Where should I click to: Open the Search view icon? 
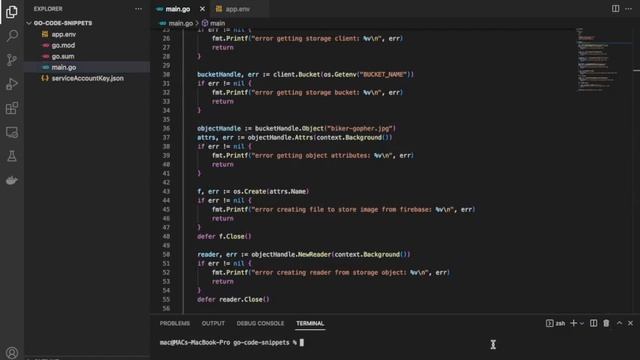(x=12, y=36)
